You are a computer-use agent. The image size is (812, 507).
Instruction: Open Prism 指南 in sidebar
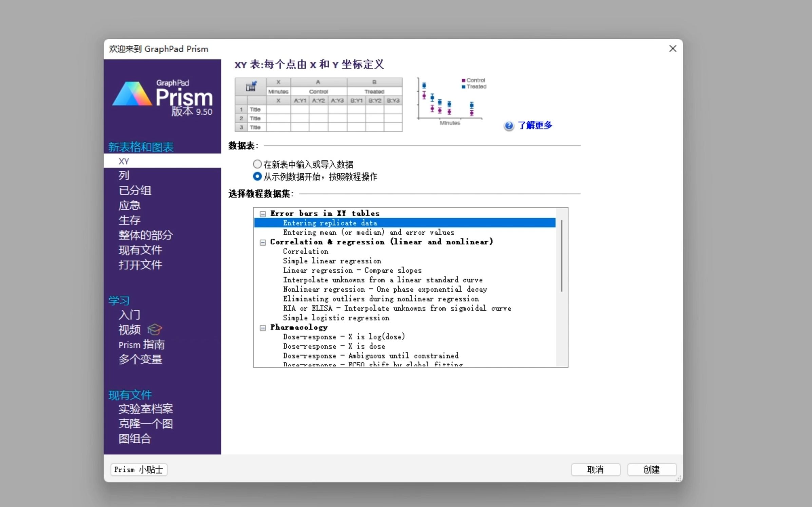coord(141,345)
